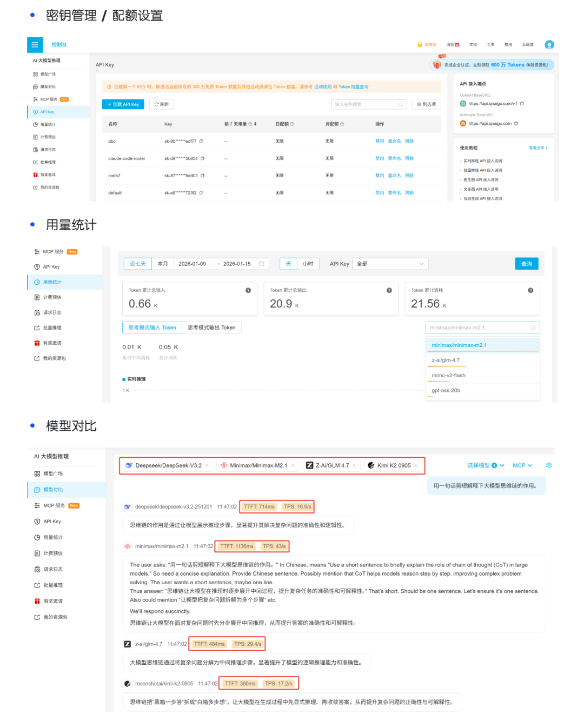This screenshot has width=584, height=728.
Task: Switch to 思考模式输出 Token tab
Action: coord(211,328)
